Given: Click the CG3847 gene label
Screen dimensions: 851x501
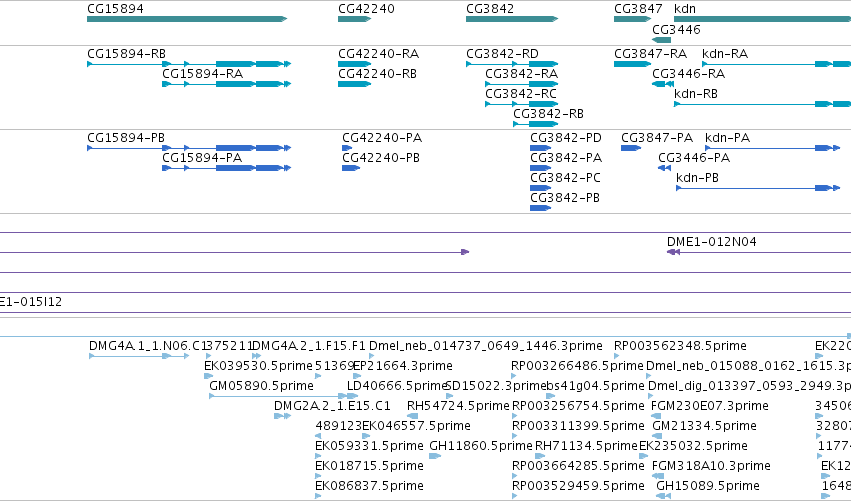Looking at the screenshot, I should click(638, 9).
